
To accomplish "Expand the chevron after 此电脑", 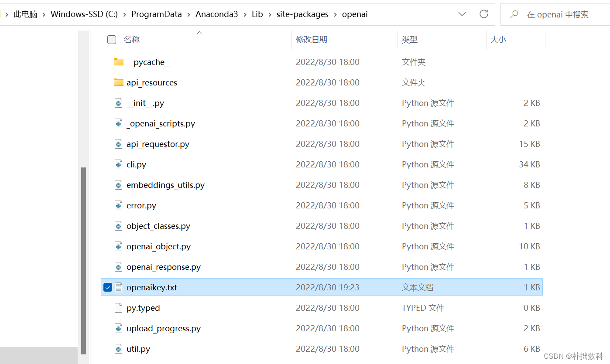I will click(x=44, y=14).
